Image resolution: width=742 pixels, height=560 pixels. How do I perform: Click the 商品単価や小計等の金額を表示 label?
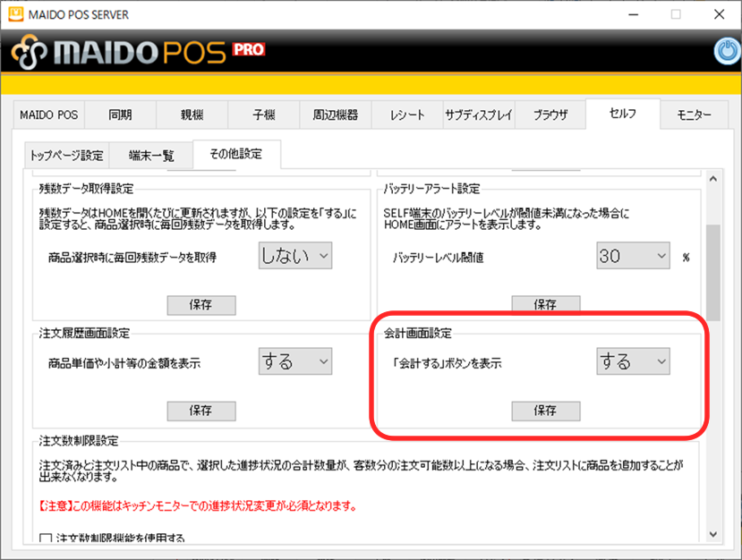(x=124, y=364)
